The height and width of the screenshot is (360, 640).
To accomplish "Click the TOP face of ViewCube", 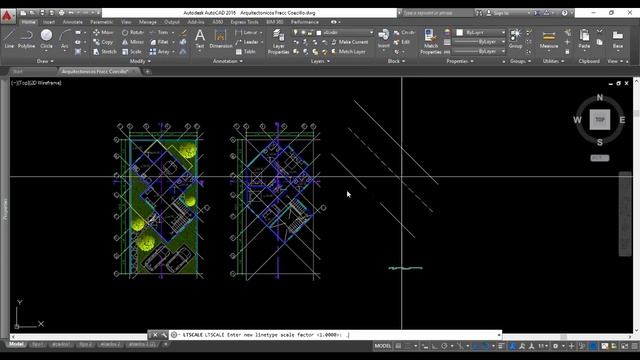I will (600, 120).
